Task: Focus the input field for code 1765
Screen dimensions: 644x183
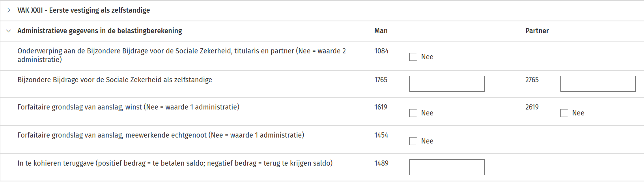Action: 447,84
